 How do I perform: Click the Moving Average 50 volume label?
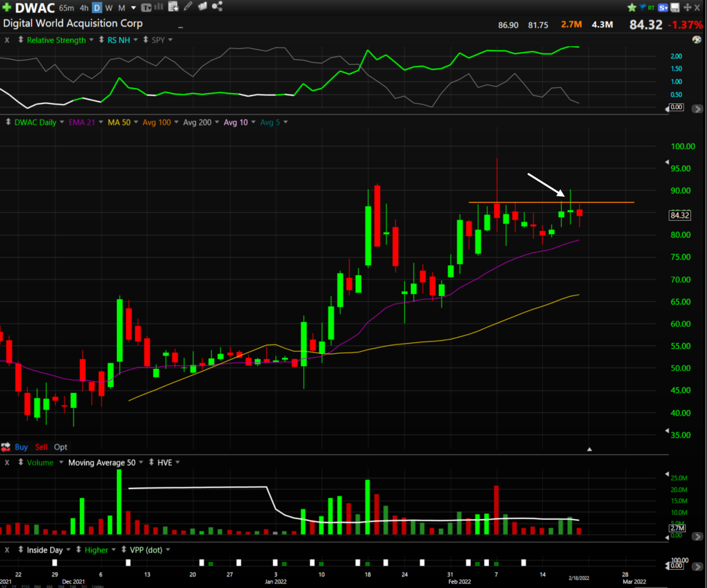pyautogui.click(x=102, y=462)
